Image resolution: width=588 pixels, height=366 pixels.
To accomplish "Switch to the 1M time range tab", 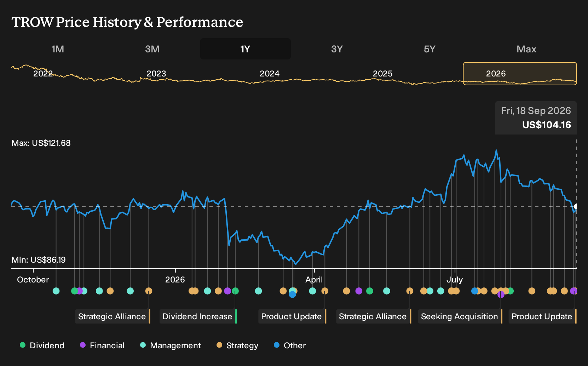I will coord(58,49).
